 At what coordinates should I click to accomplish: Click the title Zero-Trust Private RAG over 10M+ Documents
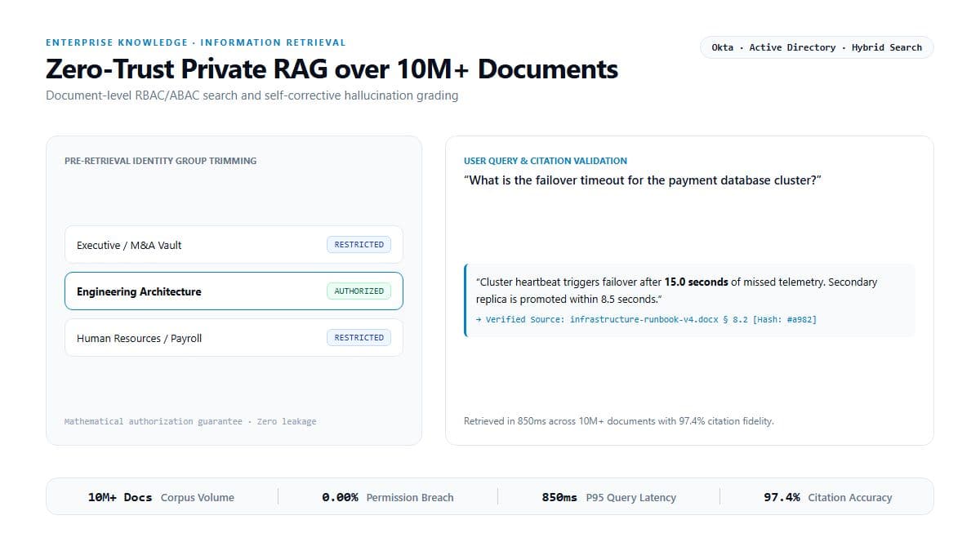332,69
